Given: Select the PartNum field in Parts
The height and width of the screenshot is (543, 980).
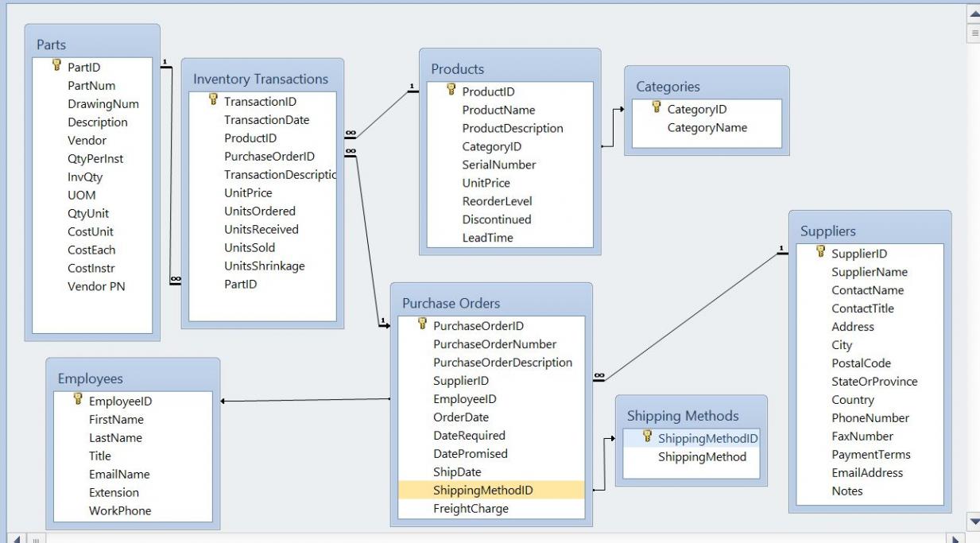Looking at the screenshot, I should click(91, 86).
